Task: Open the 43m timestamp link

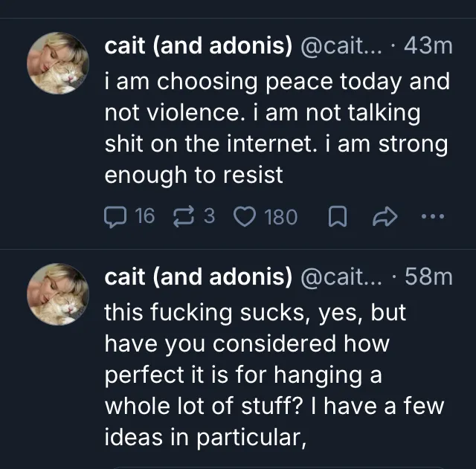Action: pyautogui.click(x=431, y=46)
